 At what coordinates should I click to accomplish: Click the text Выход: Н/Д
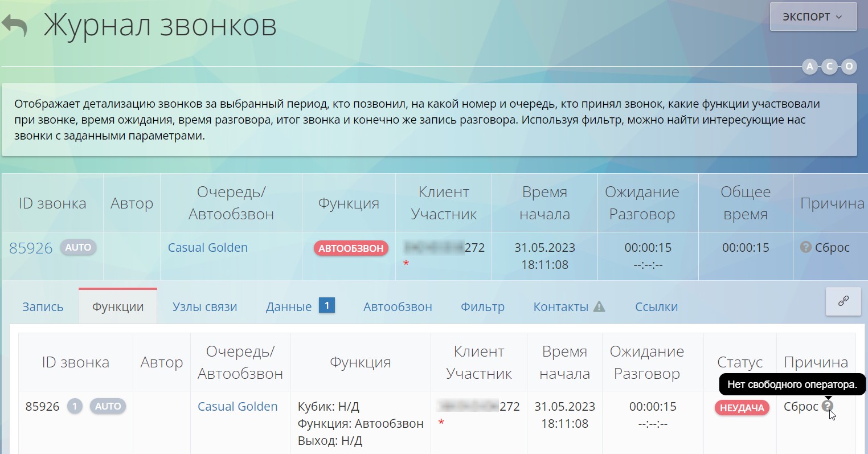(x=330, y=441)
